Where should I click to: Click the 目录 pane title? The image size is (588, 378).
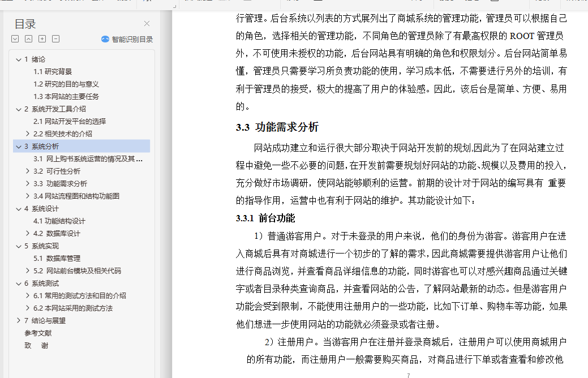[x=25, y=24]
